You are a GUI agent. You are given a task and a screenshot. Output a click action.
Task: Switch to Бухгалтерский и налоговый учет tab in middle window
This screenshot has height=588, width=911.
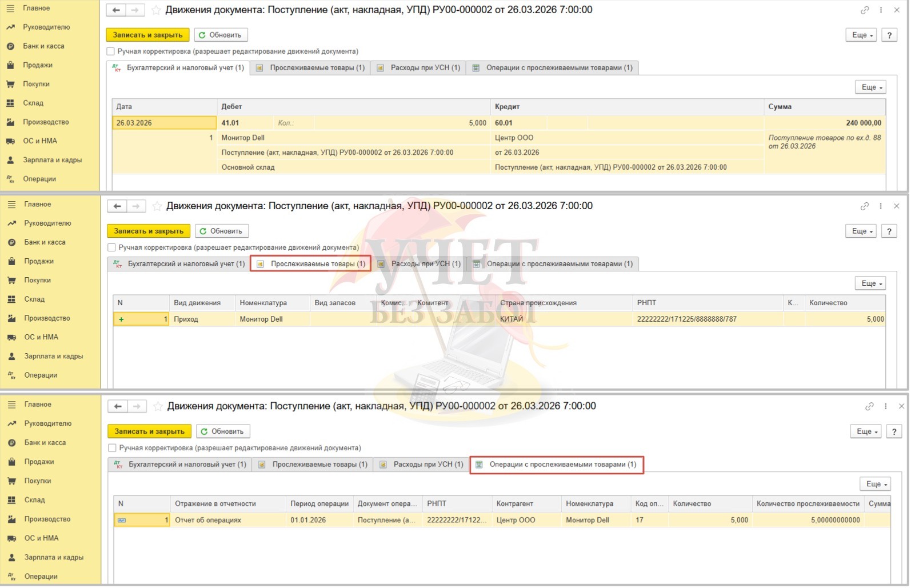click(179, 264)
